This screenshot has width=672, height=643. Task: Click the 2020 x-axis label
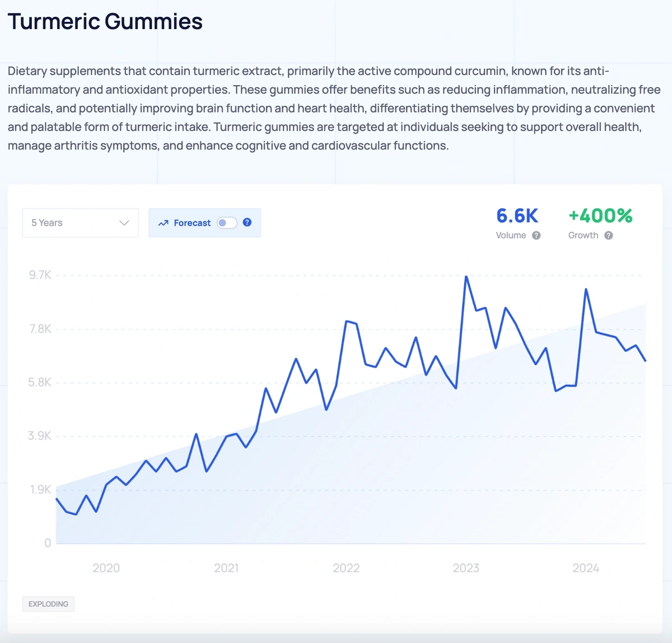106,568
